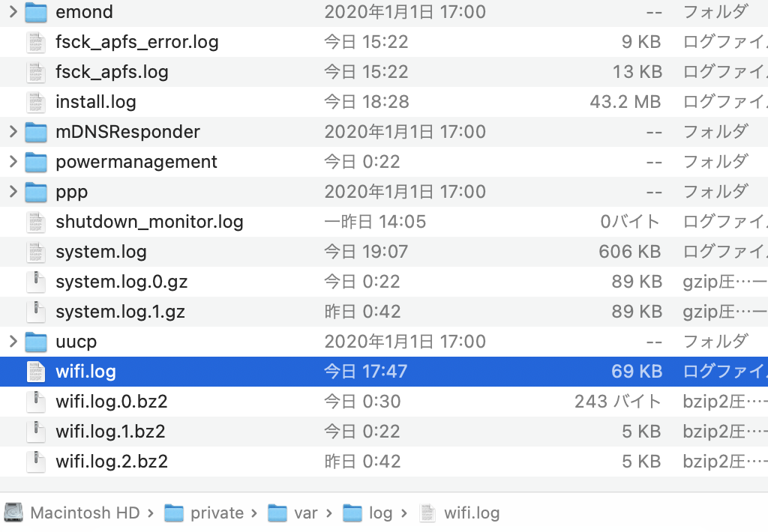Click the system.log.0.gz archive icon
This screenshot has width=768, height=532.
[36, 282]
